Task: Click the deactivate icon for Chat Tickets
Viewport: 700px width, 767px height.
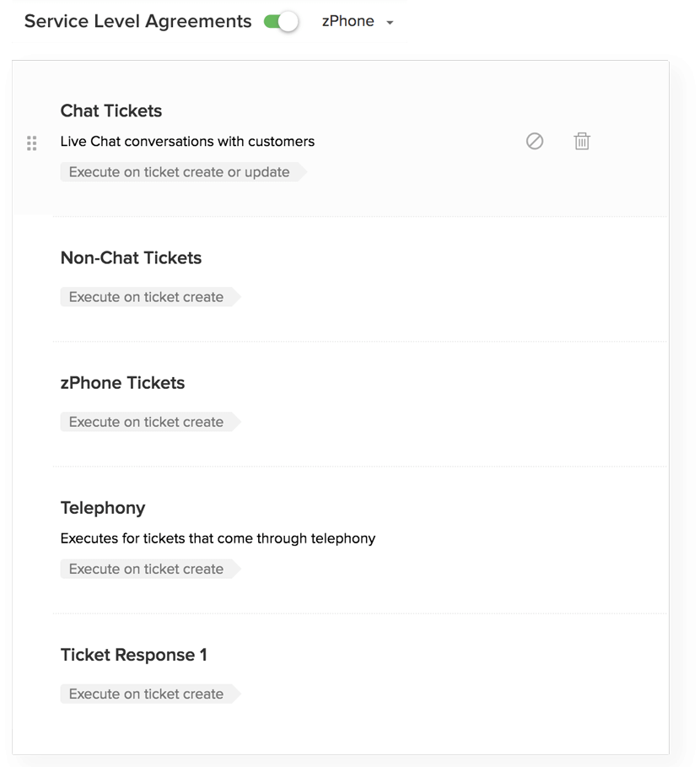Action: coord(535,141)
